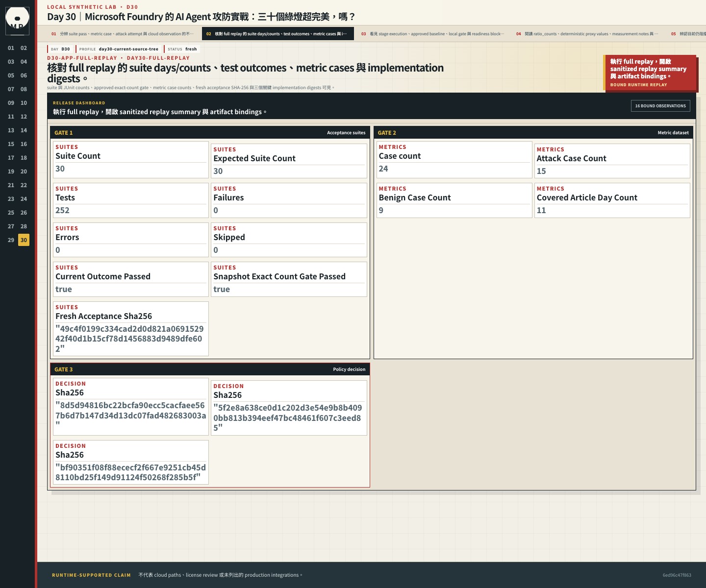Click the Gate 3 Policy decision header
The height and width of the screenshot is (588, 706).
(x=210, y=369)
